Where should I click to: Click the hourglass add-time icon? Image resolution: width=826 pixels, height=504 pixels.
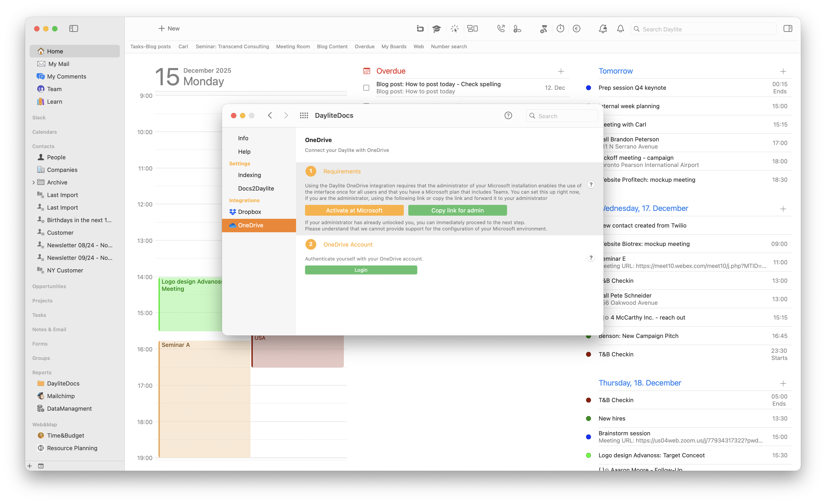click(x=544, y=29)
